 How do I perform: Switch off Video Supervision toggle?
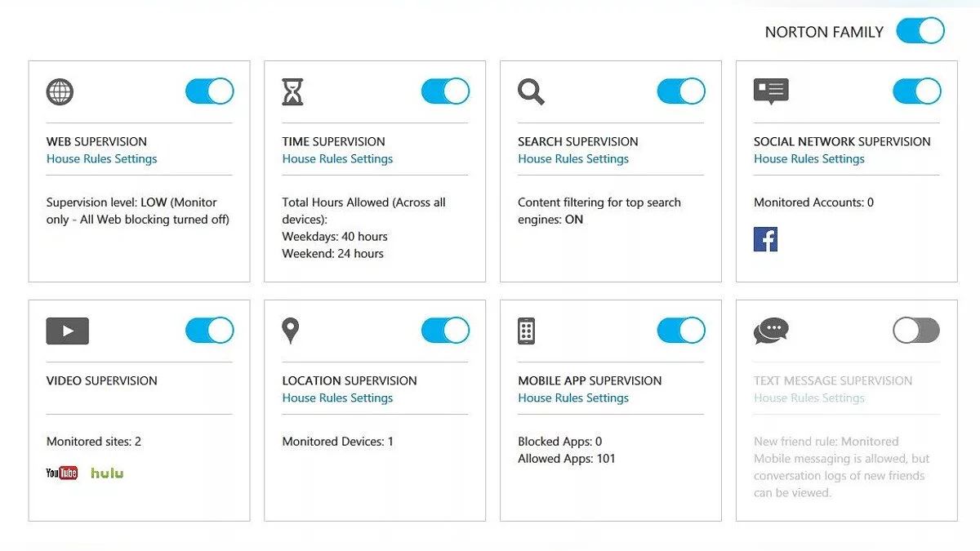210,331
